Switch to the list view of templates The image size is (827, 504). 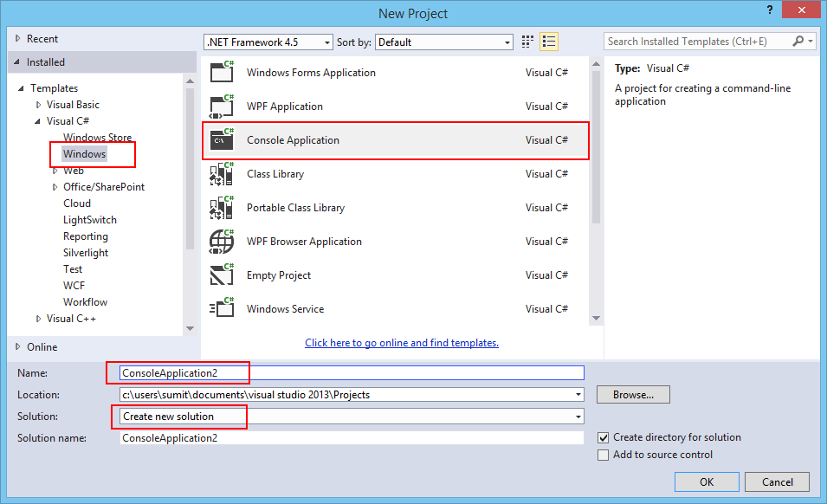549,41
